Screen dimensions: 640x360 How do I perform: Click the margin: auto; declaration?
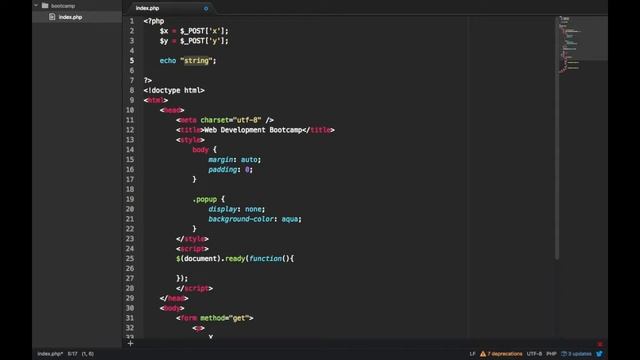click(x=235, y=160)
